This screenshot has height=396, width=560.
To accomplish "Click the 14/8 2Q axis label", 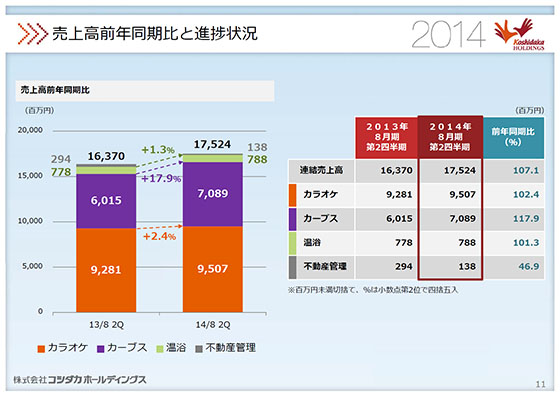I will click(213, 325).
